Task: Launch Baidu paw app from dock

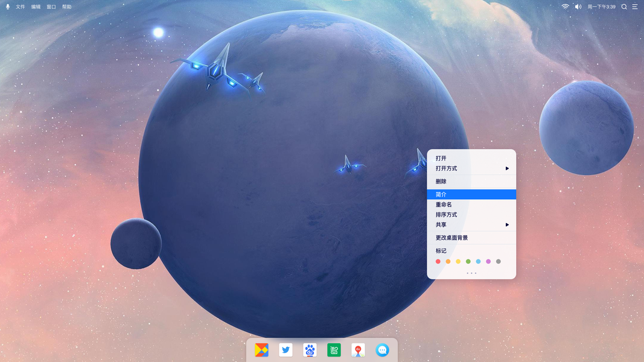Action: coord(310,350)
